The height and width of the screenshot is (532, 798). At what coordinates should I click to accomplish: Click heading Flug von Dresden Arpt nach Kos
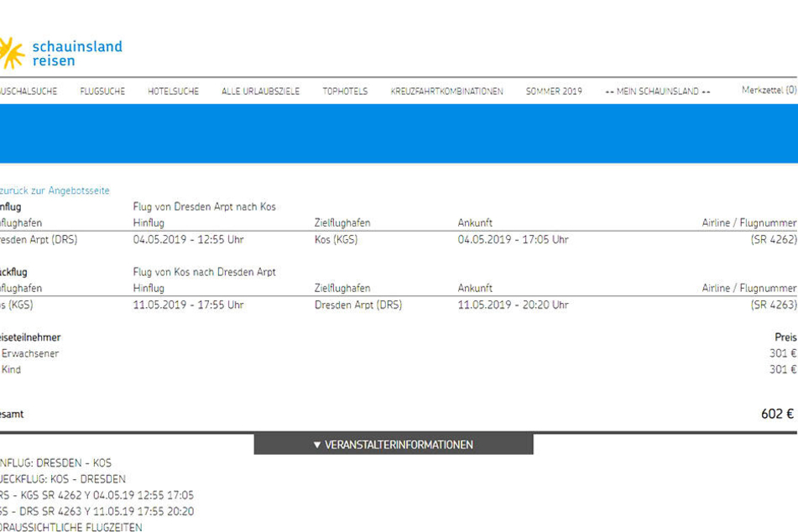point(204,206)
